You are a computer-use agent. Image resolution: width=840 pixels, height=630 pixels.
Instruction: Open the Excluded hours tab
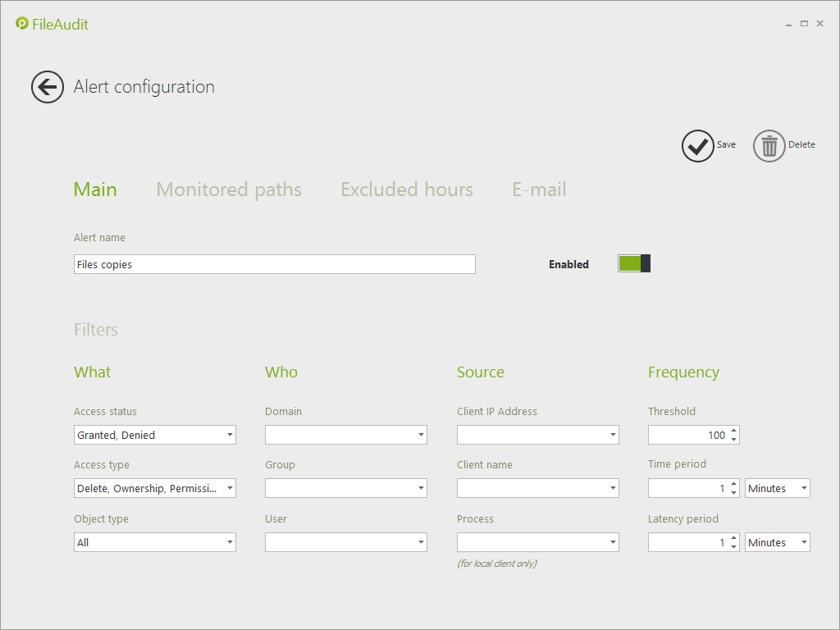click(407, 189)
